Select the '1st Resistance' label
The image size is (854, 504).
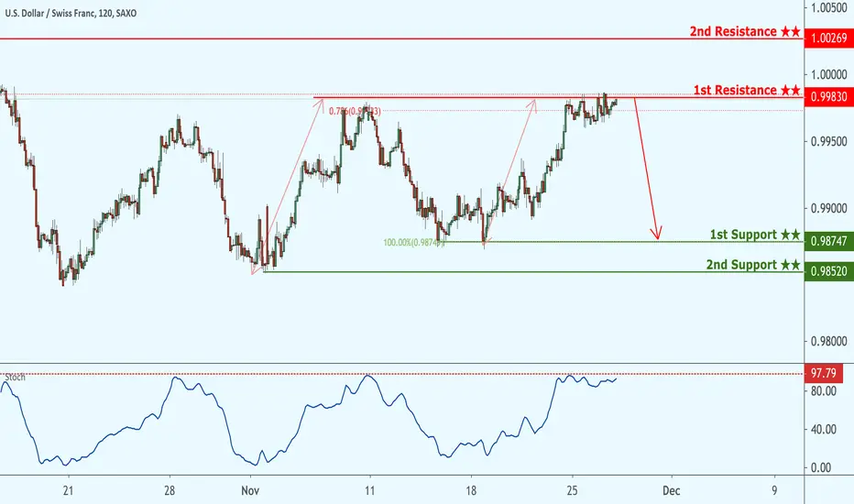click(747, 90)
